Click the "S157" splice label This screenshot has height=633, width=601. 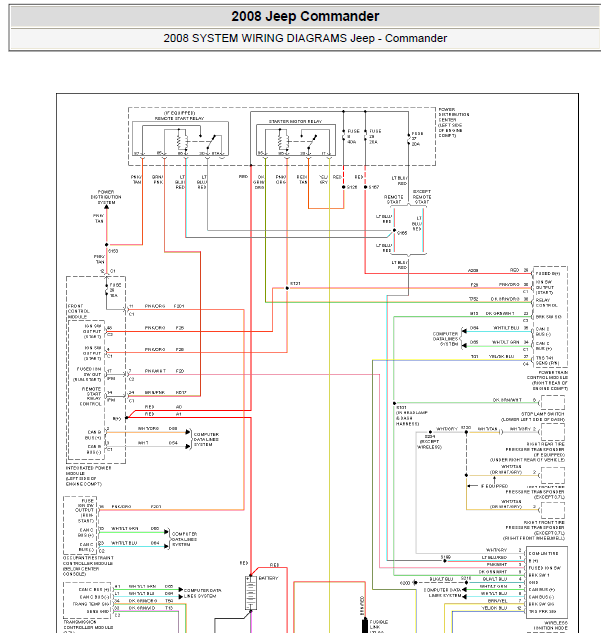374,187
